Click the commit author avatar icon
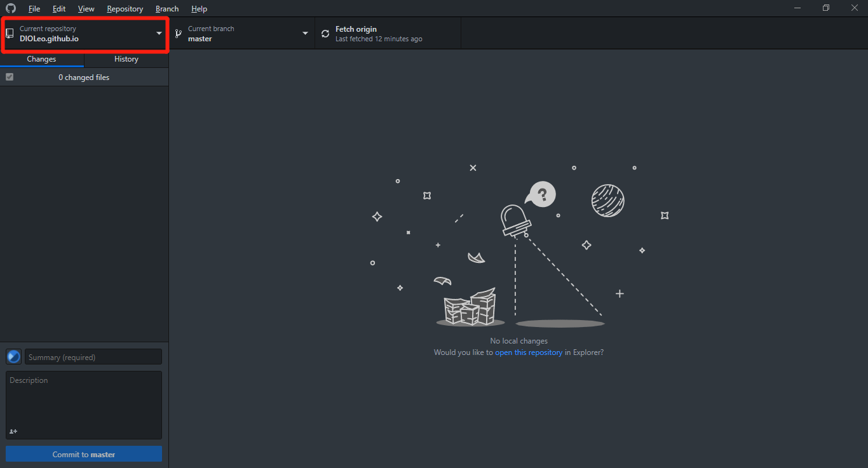868x468 pixels. (13, 357)
